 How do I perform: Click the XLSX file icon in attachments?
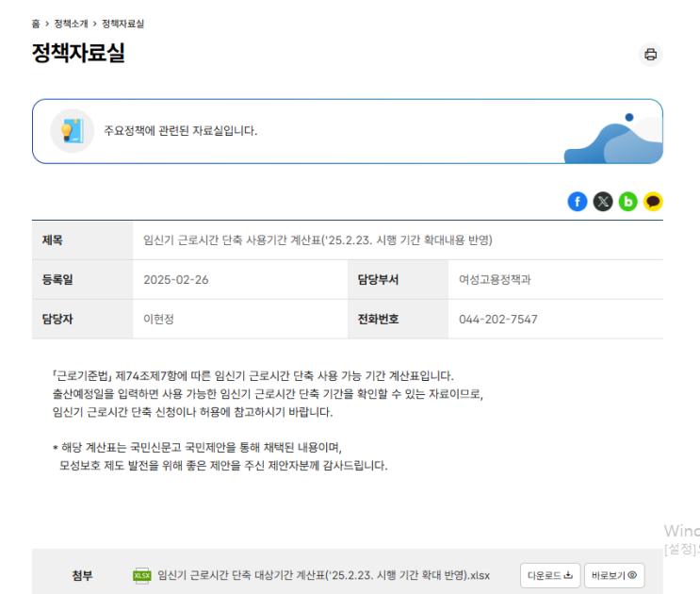pyautogui.click(x=142, y=575)
